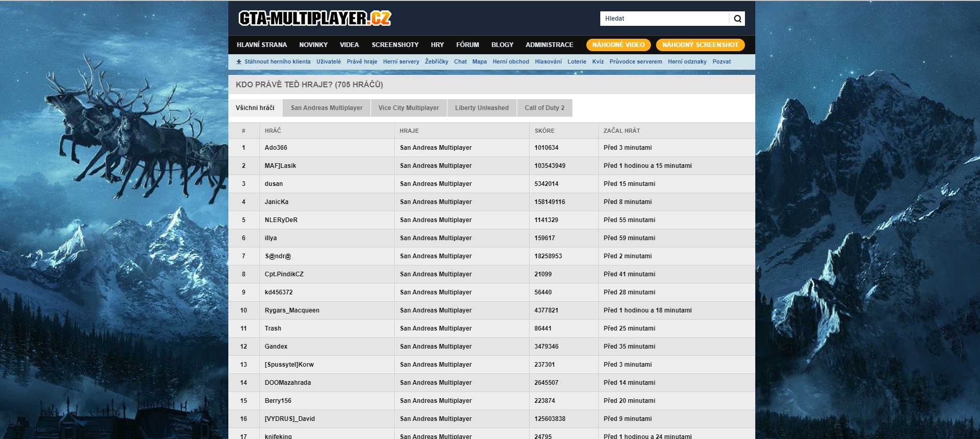Click player name S@ndr@

click(x=278, y=256)
